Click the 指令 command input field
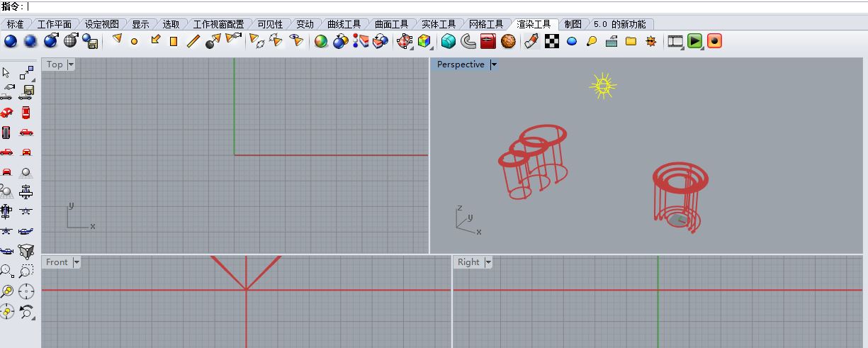Screen dimensions: 868x348 (x=446, y=6)
